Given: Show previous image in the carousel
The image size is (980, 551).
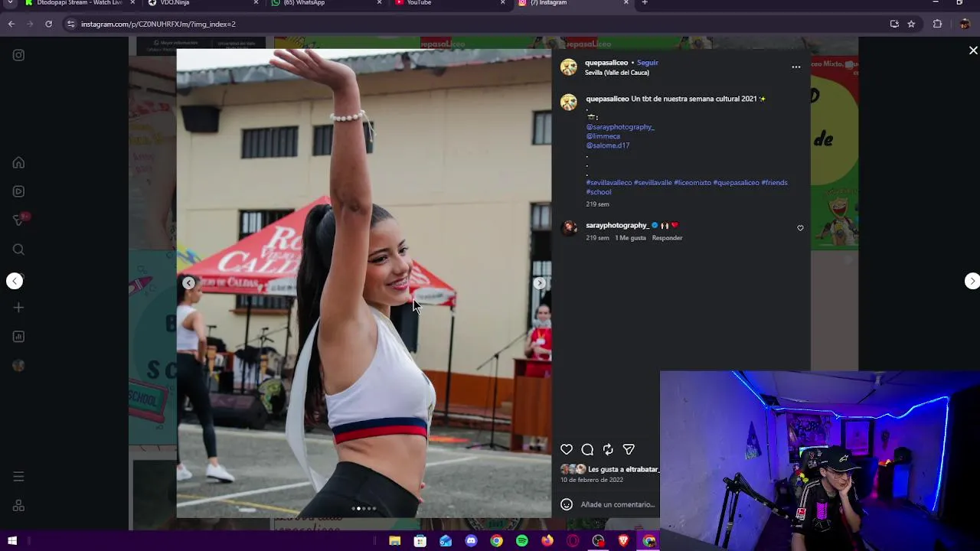Looking at the screenshot, I should point(188,283).
